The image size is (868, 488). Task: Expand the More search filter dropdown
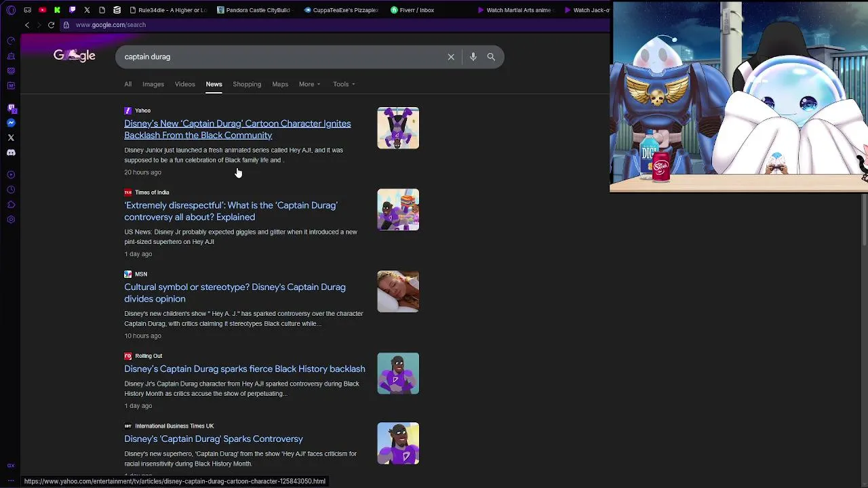309,84
